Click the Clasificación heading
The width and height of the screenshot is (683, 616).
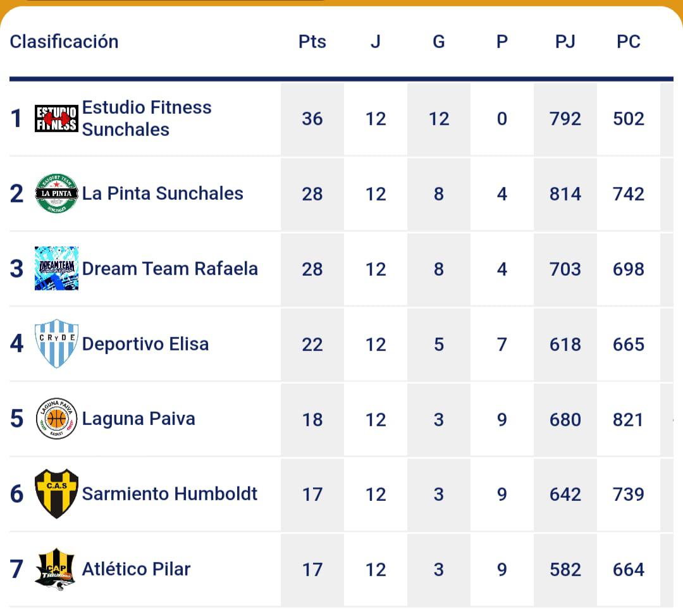64,42
